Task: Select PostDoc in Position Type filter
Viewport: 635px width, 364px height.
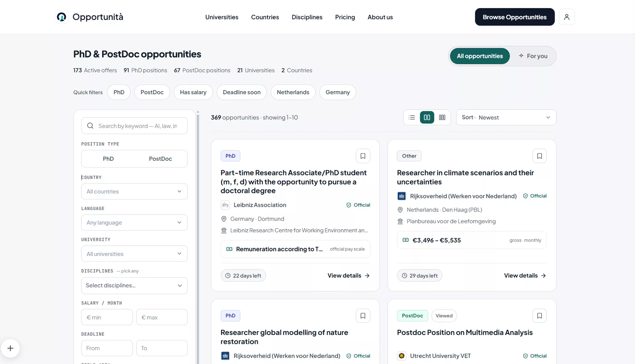Action: point(160,159)
